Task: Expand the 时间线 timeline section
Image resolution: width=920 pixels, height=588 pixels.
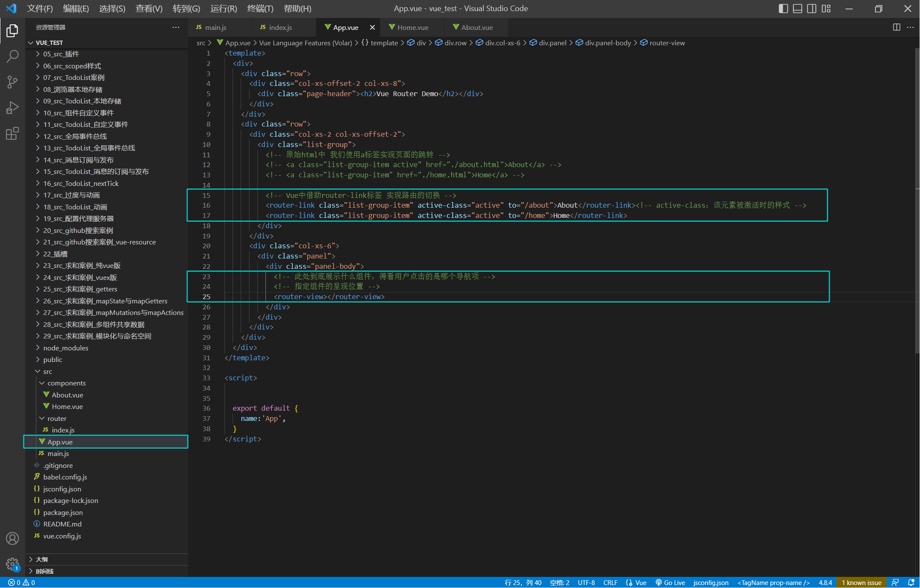Action: point(107,571)
